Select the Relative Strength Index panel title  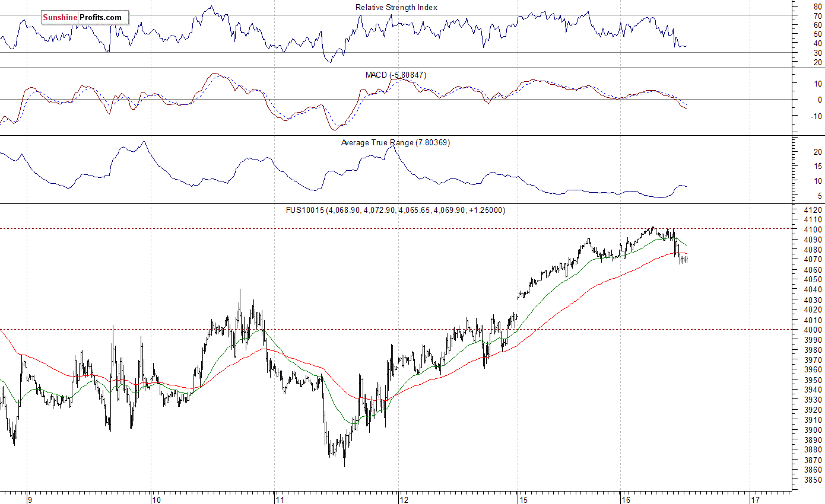coord(396,7)
